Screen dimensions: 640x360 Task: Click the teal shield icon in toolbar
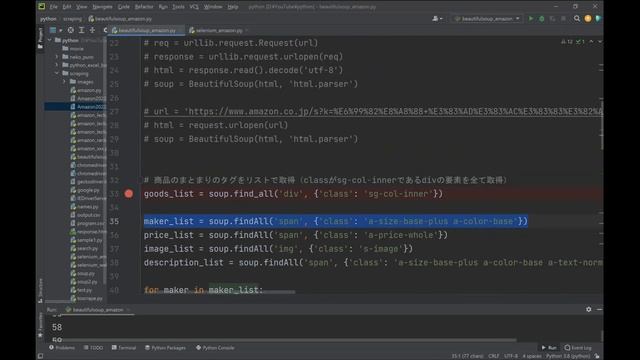point(598,19)
